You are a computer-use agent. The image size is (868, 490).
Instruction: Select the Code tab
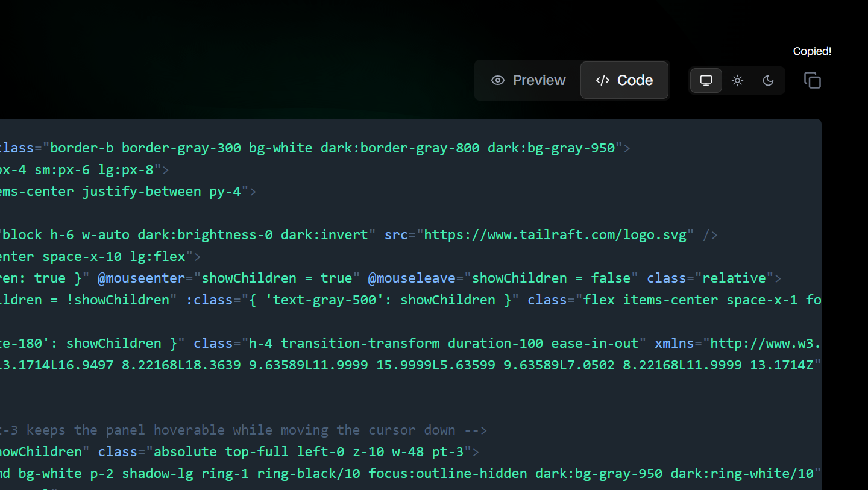pyautogui.click(x=624, y=80)
